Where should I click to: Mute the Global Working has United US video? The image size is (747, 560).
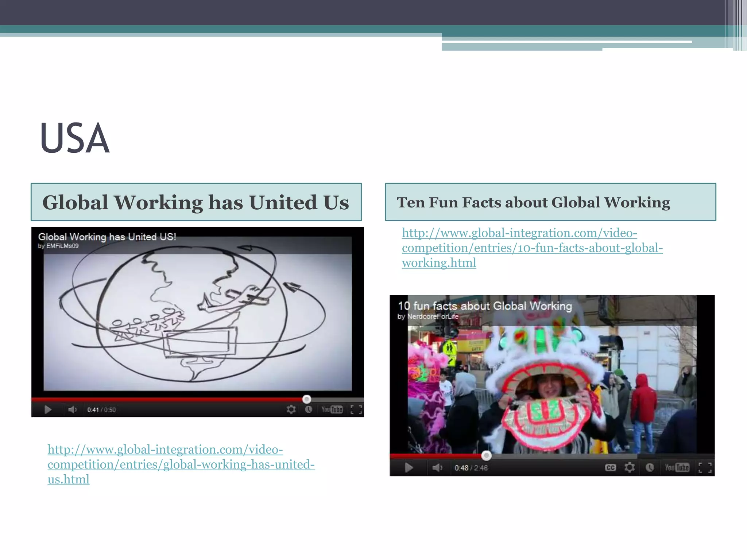point(72,410)
